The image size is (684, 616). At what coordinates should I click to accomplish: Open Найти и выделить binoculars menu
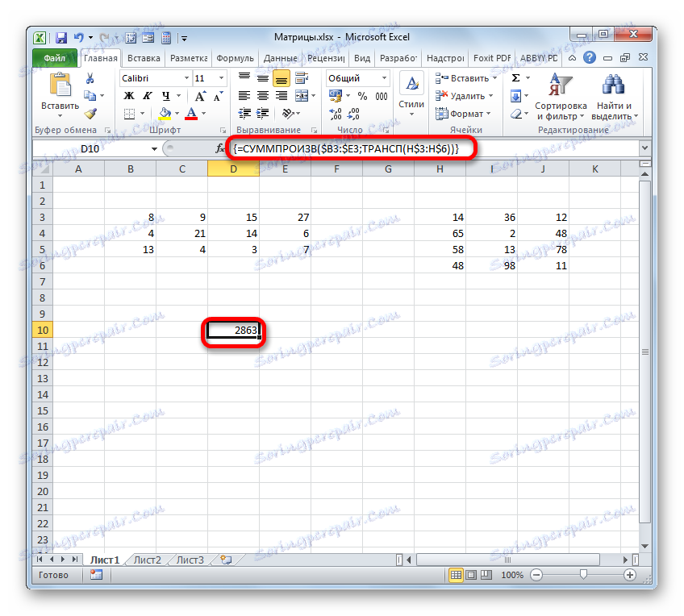[614, 96]
